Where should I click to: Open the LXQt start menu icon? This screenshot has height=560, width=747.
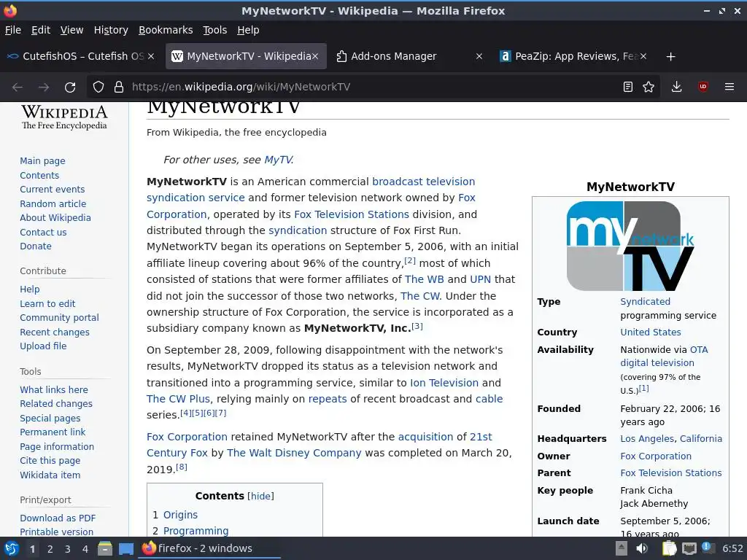[x=12, y=548]
